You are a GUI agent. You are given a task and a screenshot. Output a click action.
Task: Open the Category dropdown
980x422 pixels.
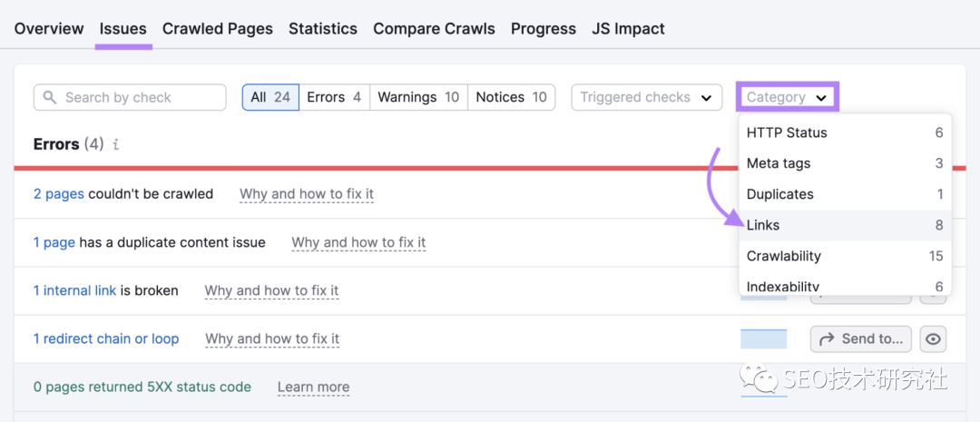(787, 97)
